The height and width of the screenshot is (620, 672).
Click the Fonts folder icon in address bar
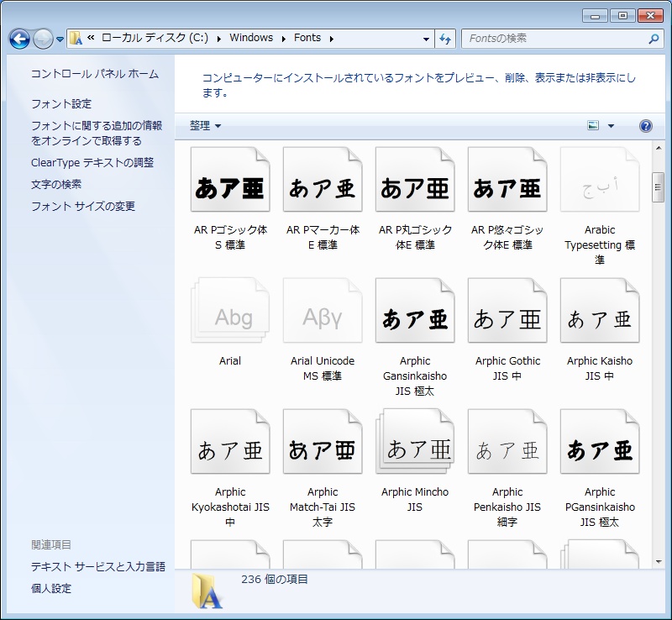point(76,39)
